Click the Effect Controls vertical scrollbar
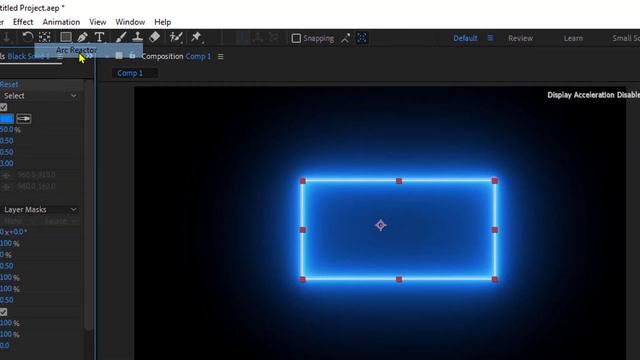 (x=88, y=204)
